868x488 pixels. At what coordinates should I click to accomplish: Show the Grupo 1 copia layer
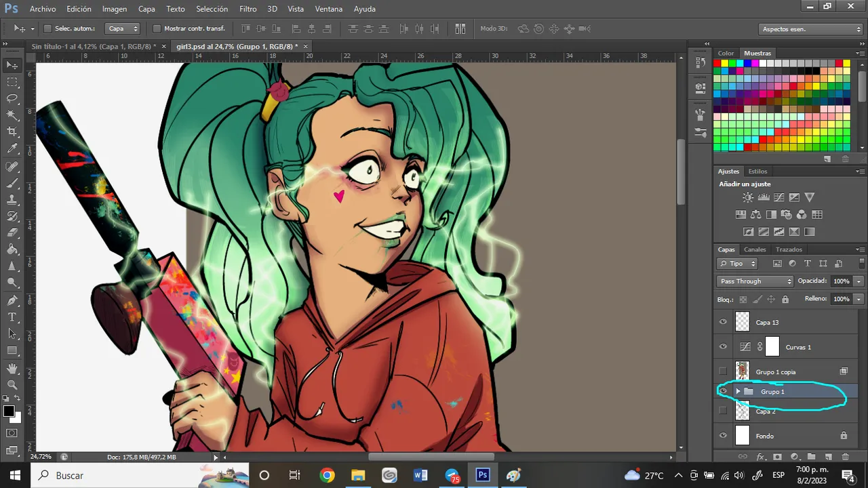click(723, 371)
